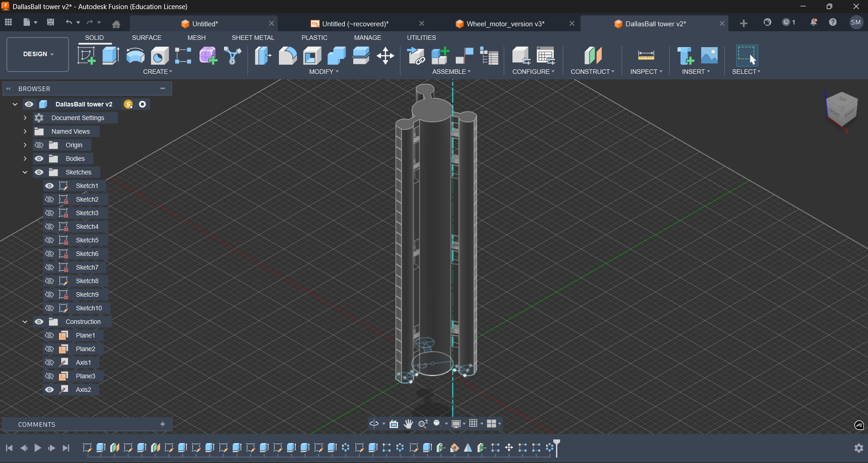Add a comment with plus button

(163, 424)
